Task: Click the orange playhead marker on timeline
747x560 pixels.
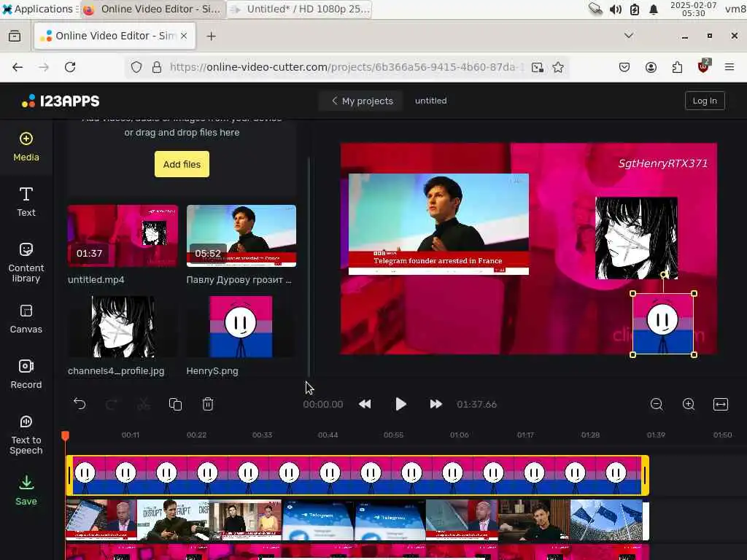Action: 65,435
